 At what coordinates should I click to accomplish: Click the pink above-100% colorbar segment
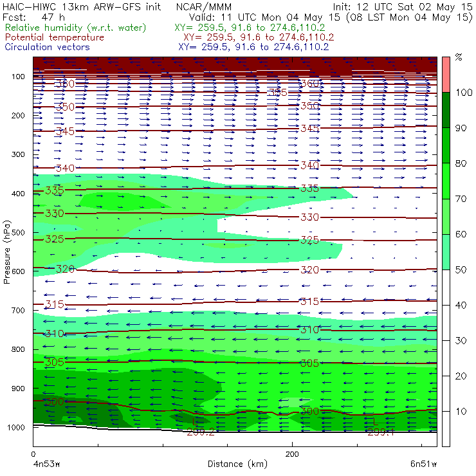(x=446, y=75)
